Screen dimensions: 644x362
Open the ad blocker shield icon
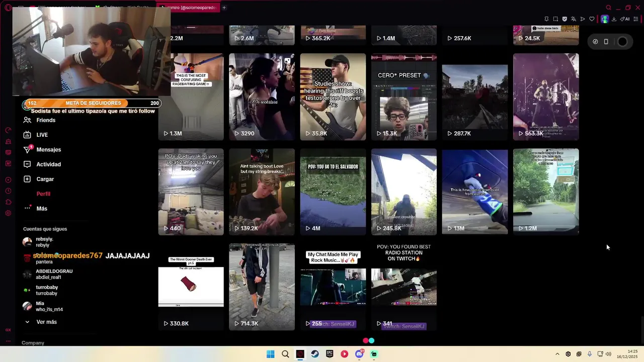[565, 19]
